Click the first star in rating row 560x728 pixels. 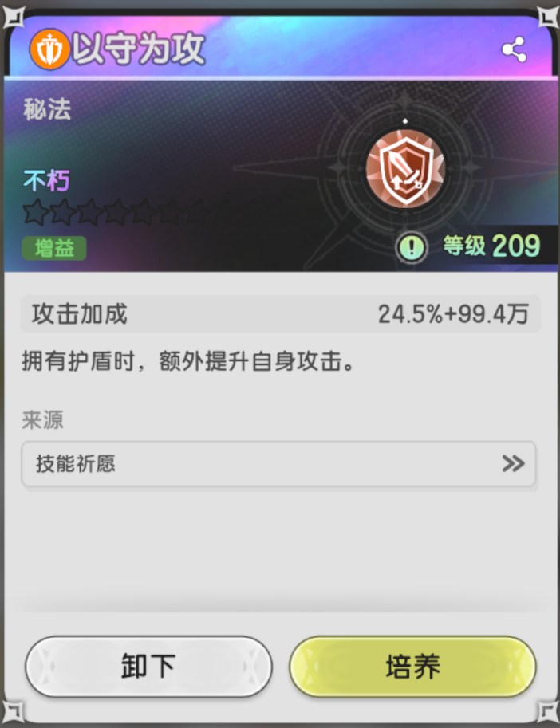point(36,212)
